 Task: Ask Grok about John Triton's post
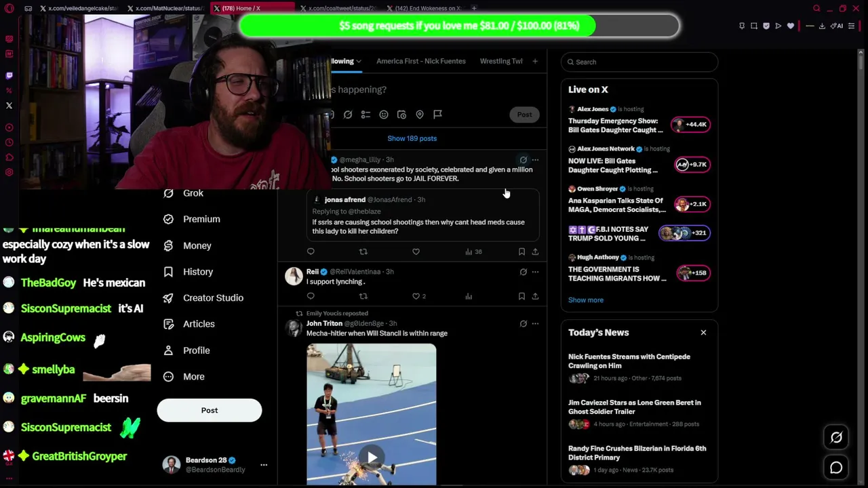(523, 324)
